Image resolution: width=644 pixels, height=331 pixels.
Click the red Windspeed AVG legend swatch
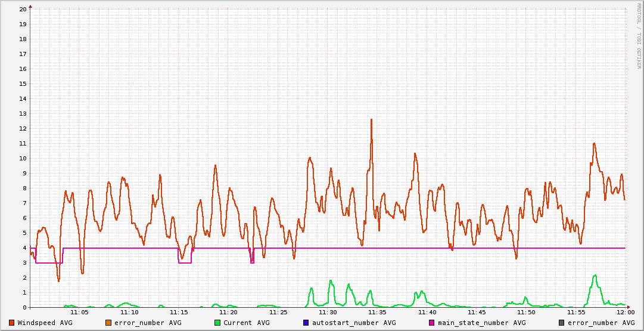(x=12, y=323)
